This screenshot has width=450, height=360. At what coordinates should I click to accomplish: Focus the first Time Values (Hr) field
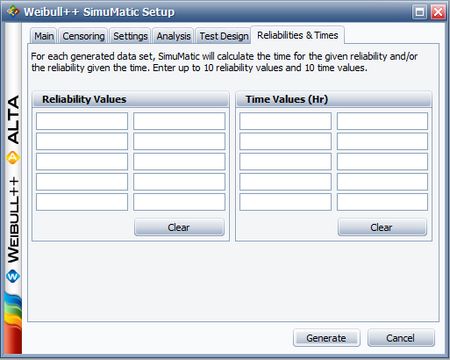285,121
